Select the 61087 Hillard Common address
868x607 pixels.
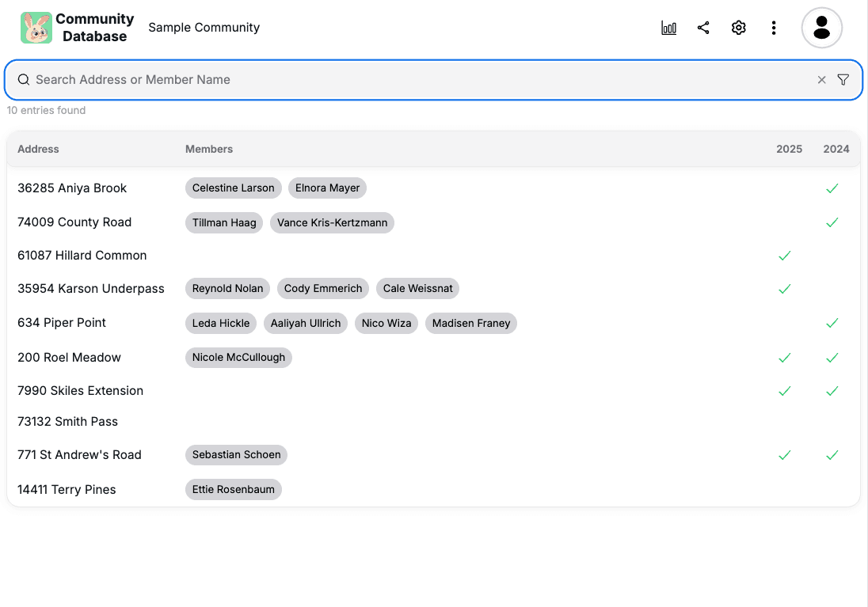[x=82, y=255]
